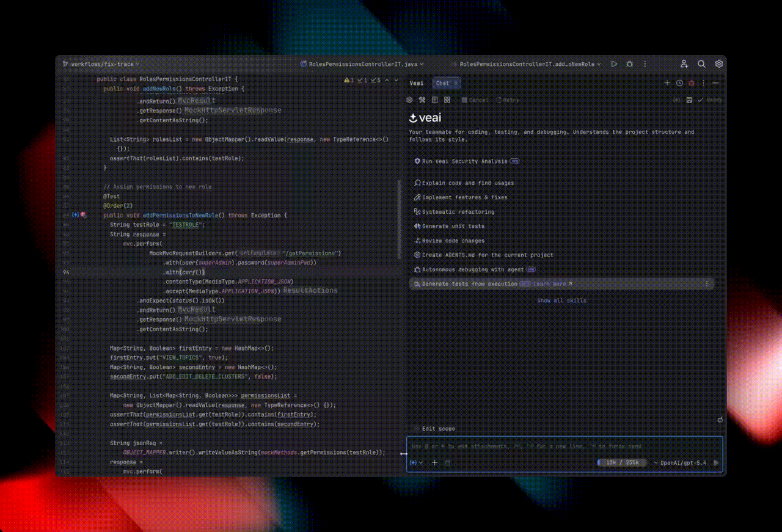Open the RolesPermissionsControllerIT.java file dropdown
This screenshot has height=532, width=782.
click(362, 64)
